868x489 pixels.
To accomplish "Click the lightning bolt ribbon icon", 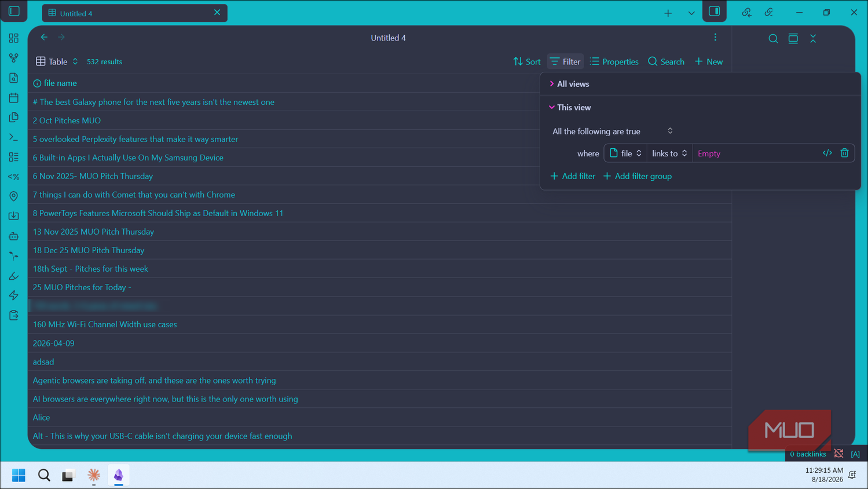I will [x=14, y=295].
